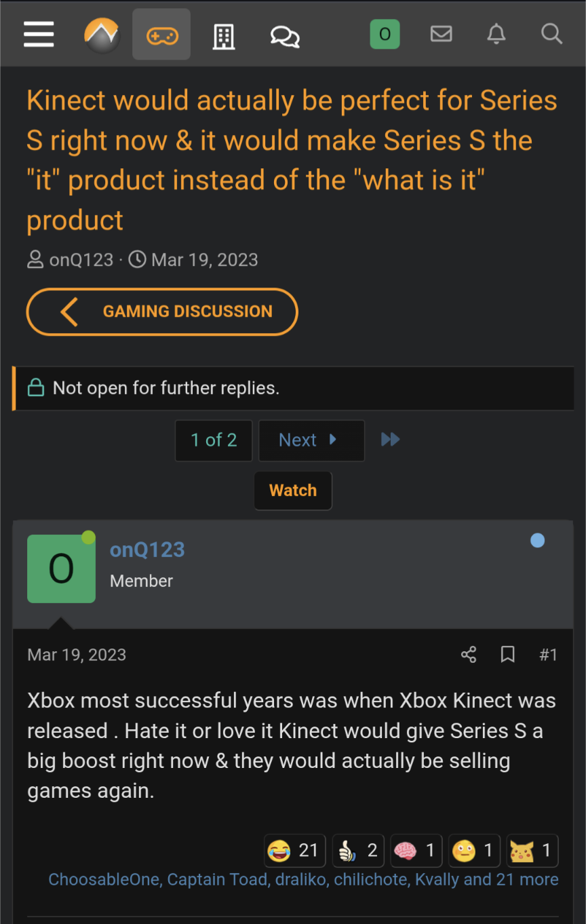
Task: Go to the Next page
Action: pos(311,440)
